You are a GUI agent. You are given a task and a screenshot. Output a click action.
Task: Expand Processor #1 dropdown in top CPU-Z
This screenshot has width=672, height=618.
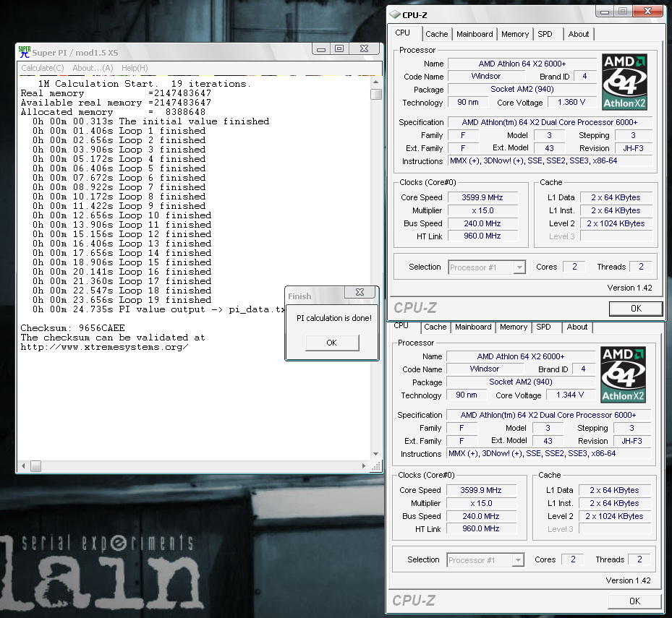(519, 267)
